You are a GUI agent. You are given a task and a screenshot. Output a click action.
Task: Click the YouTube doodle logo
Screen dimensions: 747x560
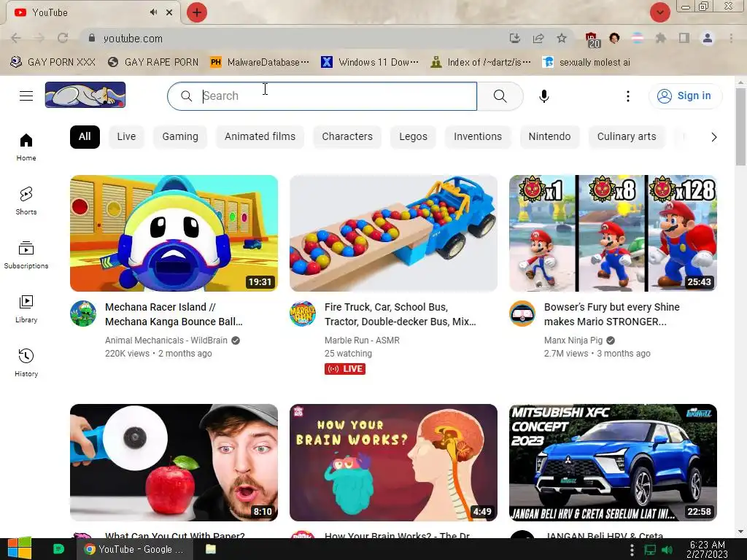point(85,95)
